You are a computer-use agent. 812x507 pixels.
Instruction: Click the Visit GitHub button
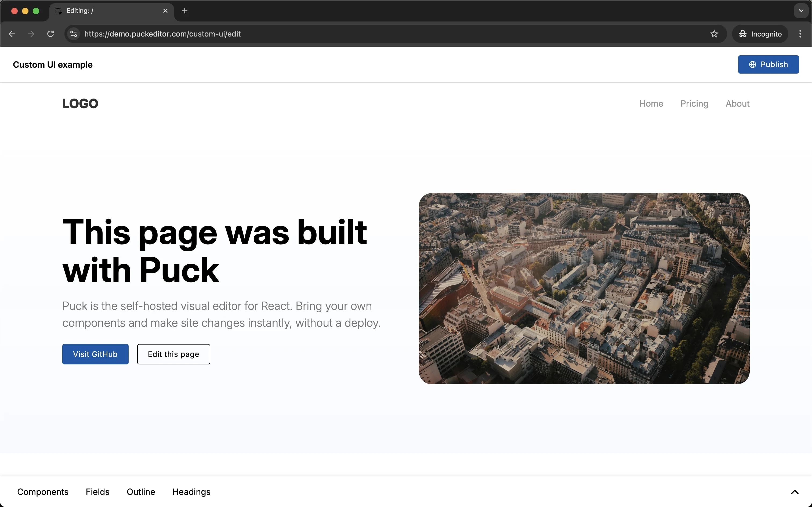click(x=95, y=354)
